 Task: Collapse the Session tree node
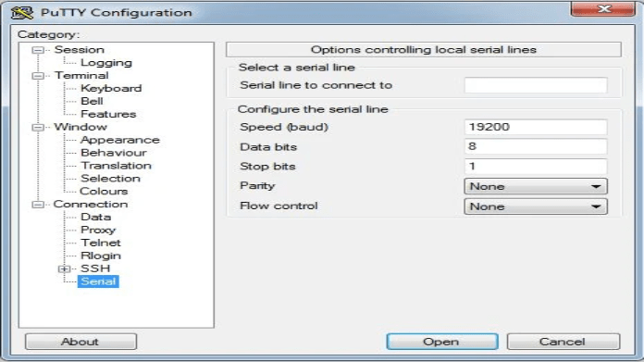click(38, 50)
